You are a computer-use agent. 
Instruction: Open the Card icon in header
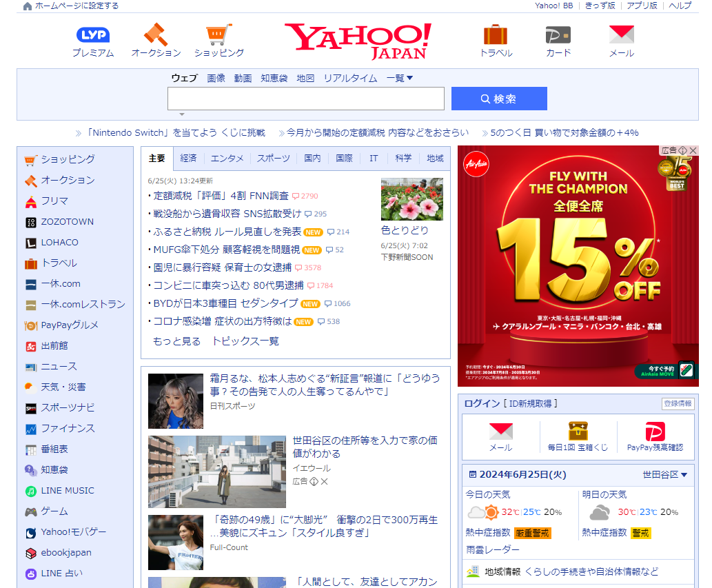558,35
